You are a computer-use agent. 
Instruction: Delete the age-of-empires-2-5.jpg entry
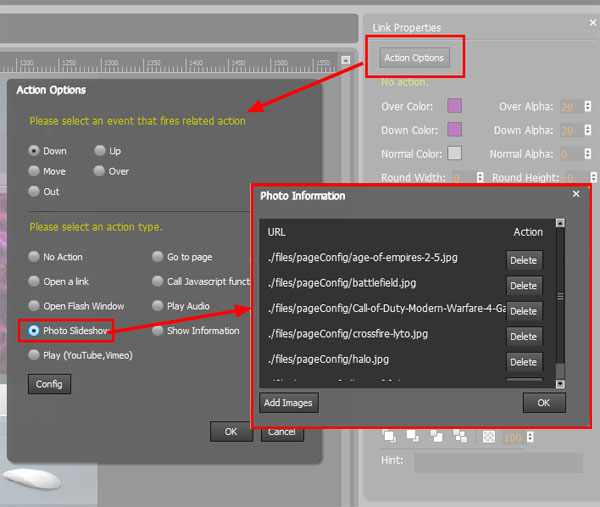coord(524,261)
